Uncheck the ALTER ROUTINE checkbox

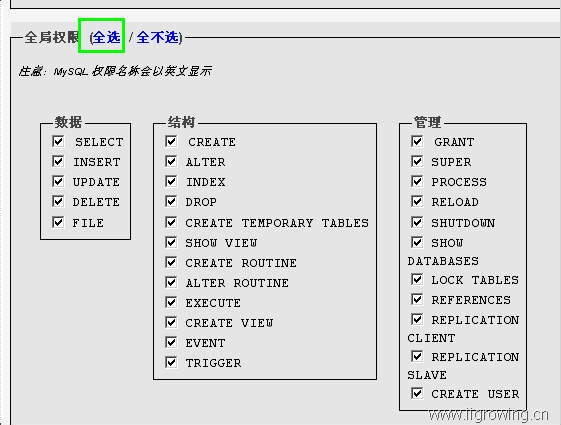[x=171, y=282]
